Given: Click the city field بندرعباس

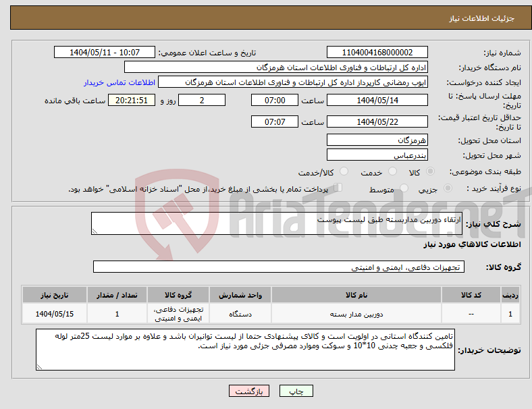Looking at the screenshot, I should pos(377,155).
